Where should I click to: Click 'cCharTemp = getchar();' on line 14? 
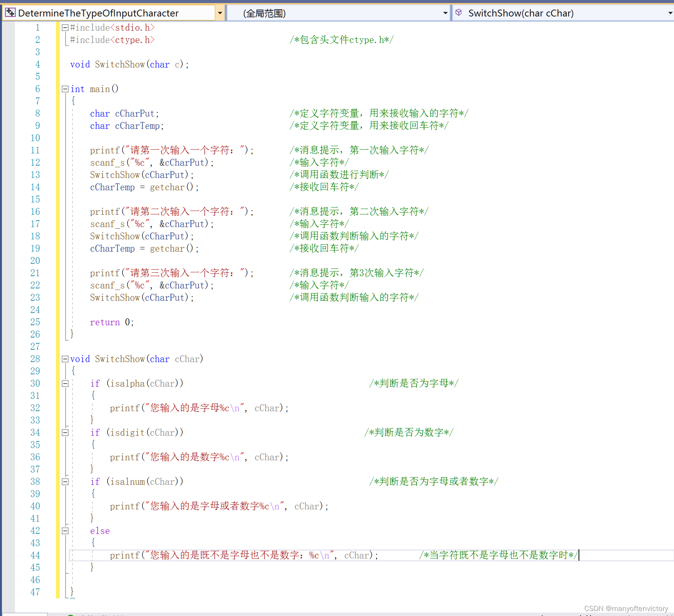[145, 187]
